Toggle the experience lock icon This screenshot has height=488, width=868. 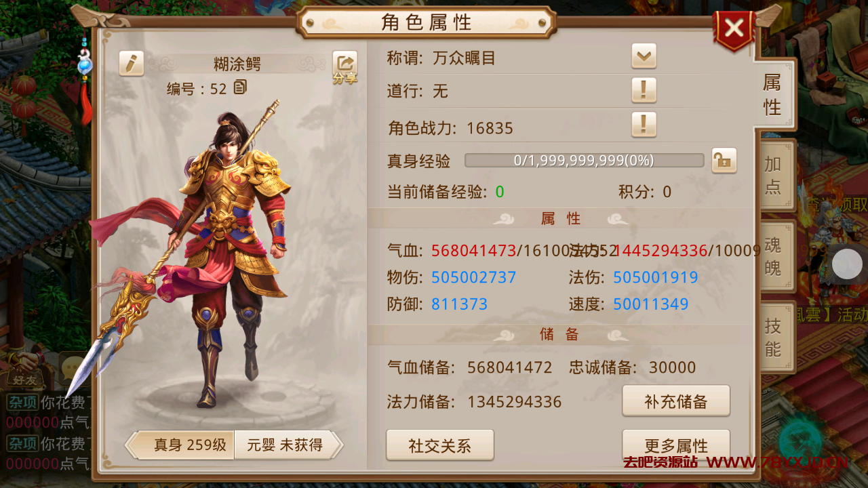point(724,161)
